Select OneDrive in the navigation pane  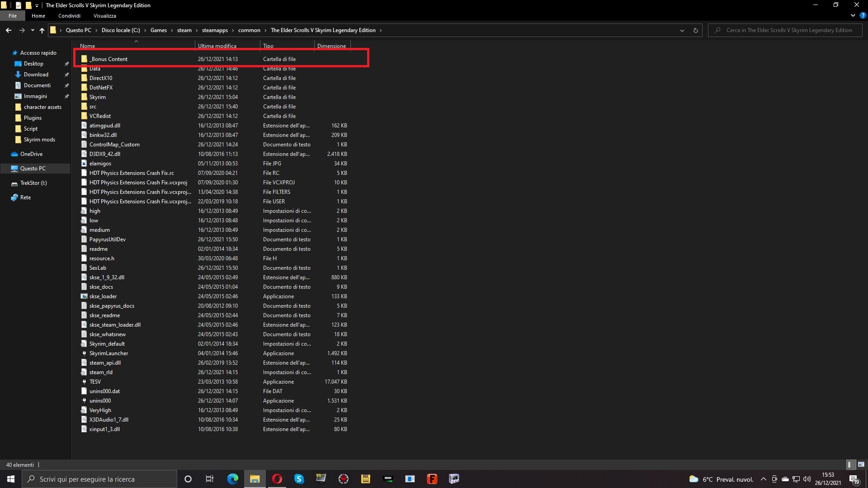pyautogui.click(x=31, y=154)
